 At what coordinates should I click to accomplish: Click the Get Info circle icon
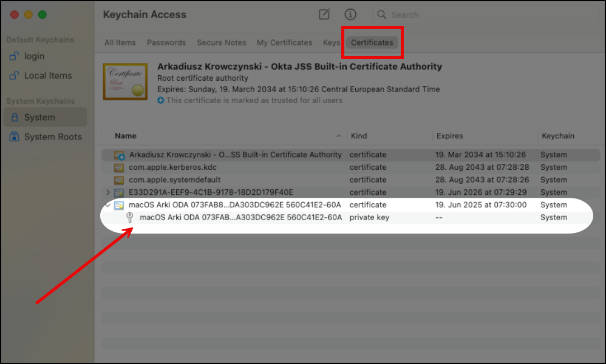coord(350,14)
